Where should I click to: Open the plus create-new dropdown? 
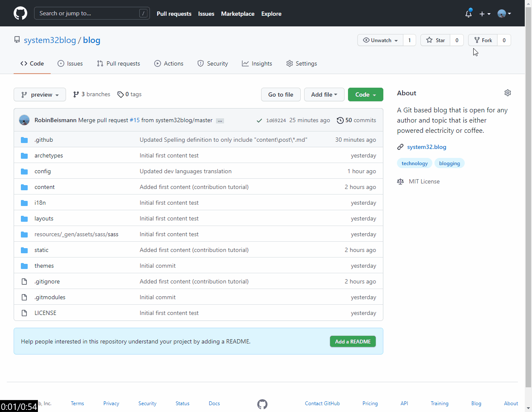coord(485,14)
